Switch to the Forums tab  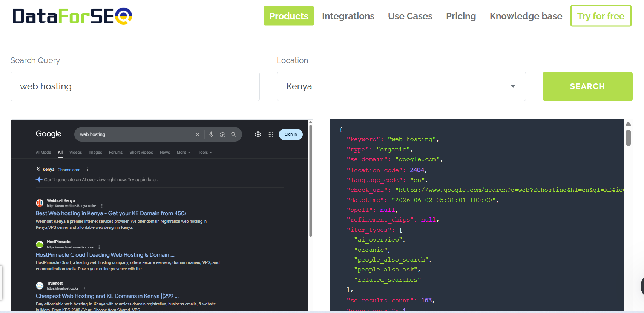(116, 153)
